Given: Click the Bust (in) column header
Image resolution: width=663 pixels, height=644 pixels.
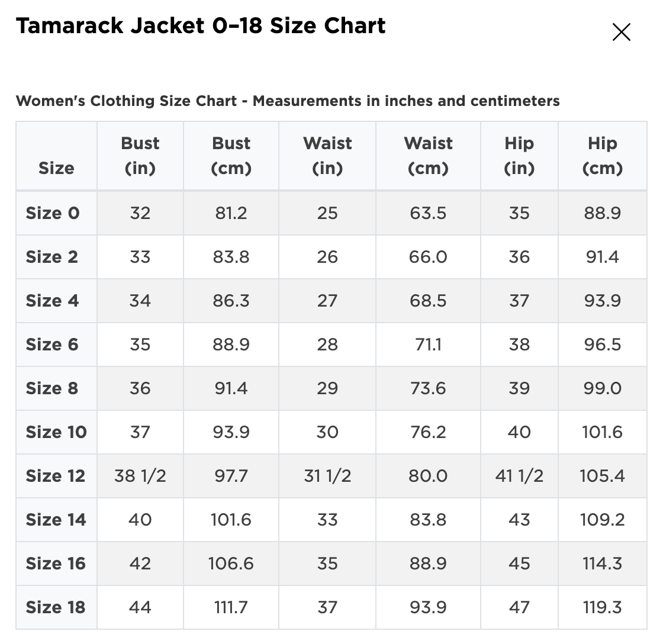Looking at the screenshot, I should 140,156.
